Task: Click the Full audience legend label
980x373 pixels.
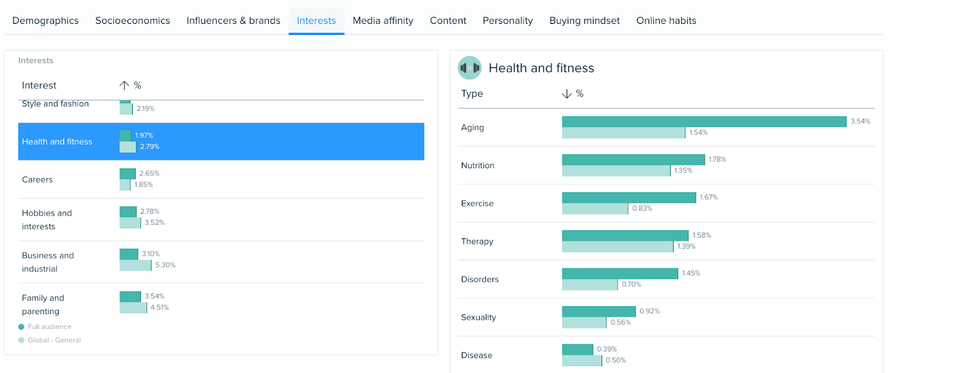Action: [50, 327]
